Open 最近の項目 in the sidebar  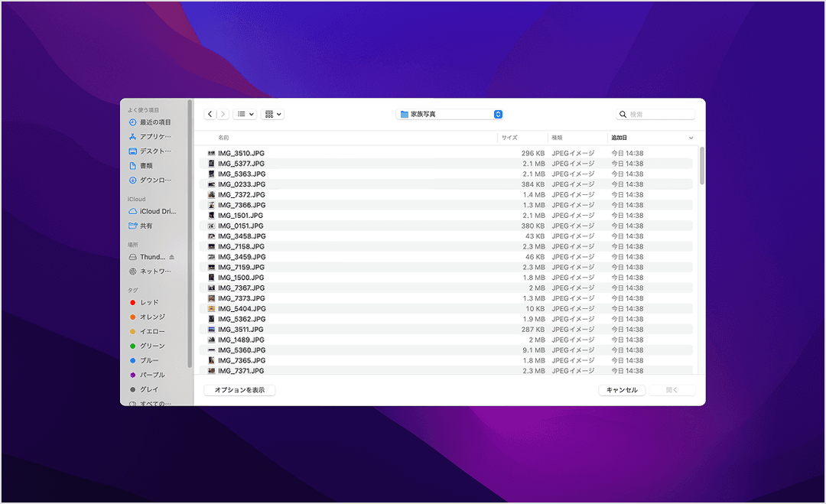coord(154,122)
